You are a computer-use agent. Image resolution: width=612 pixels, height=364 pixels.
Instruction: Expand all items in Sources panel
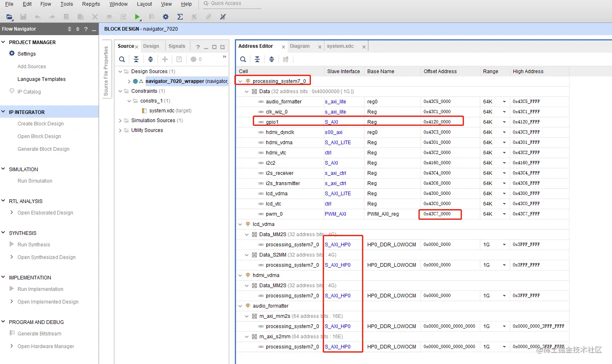(x=151, y=59)
